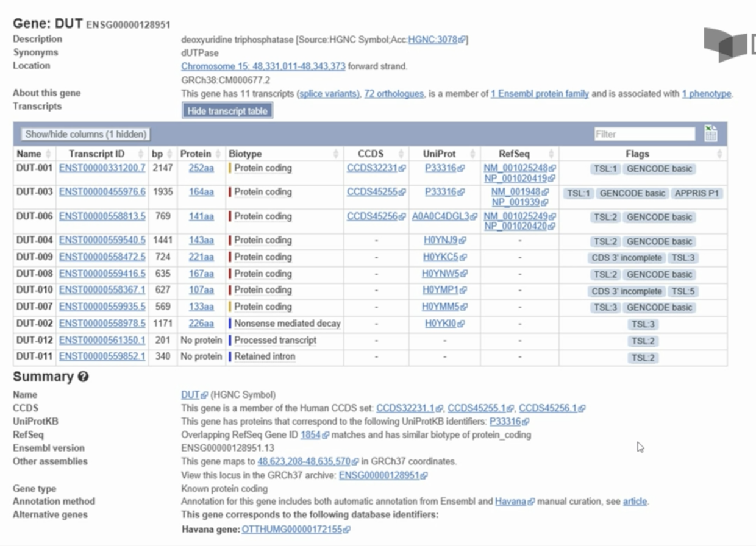
Task: Click external link icon after HGNC:3078
Action: pos(462,40)
